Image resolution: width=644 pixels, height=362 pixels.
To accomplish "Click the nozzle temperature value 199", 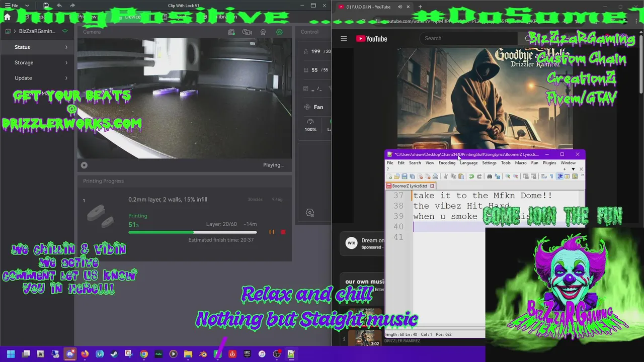I will point(315,51).
